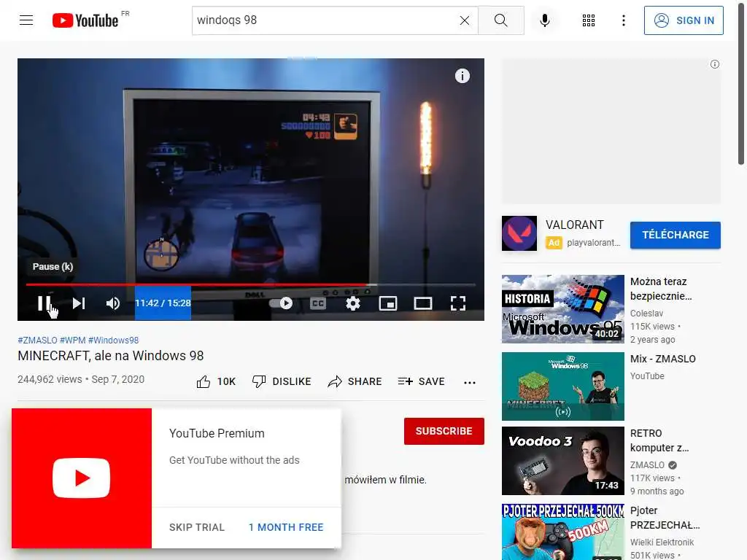Open 'Pjoter PRZEJECHAŁ...' video title

tap(665, 518)
